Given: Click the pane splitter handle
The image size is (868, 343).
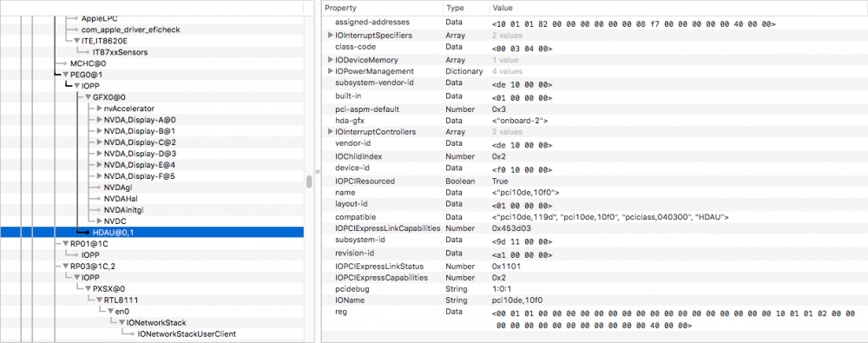Looking at the screenshot, I should click(x=318, y=171).
